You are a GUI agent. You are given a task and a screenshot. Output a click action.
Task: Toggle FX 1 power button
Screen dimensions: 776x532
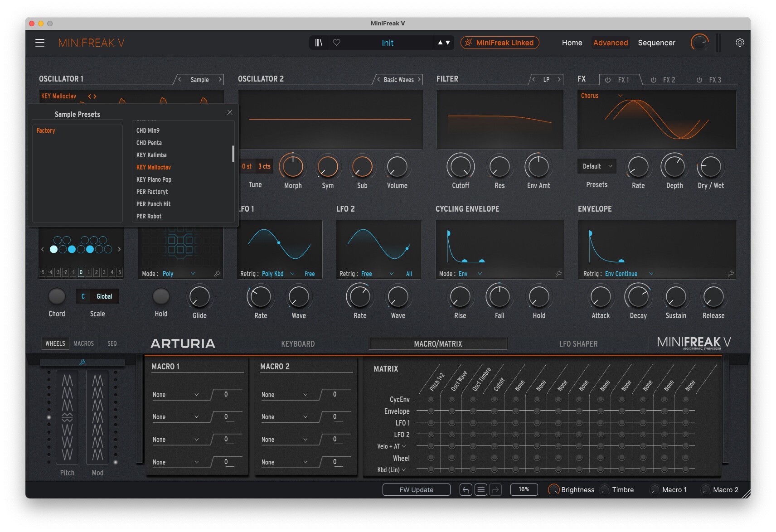coord(608,80)
